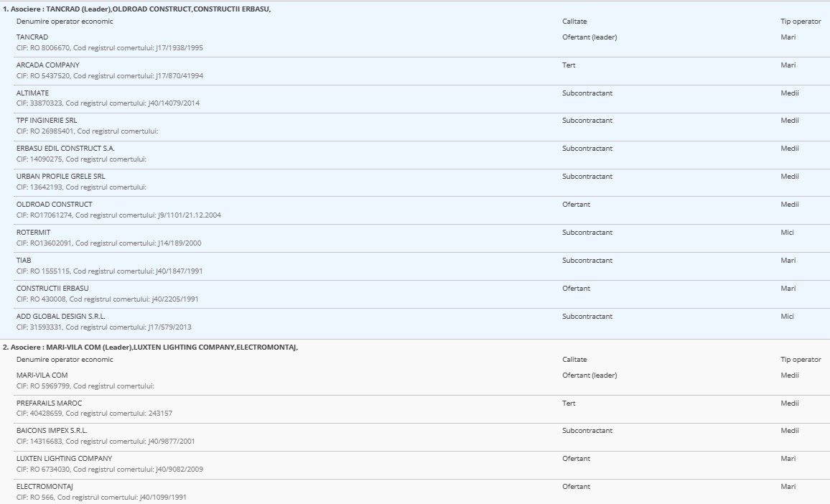Click BAICONS IMPEX S.R.L. entry
Viewport: 830px width, 504px height.
tap(52, 431)
